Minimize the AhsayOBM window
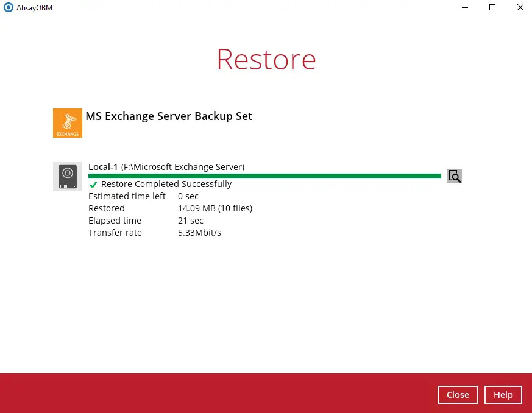Screen dimensions: 532x413 (x=464, y=8)
